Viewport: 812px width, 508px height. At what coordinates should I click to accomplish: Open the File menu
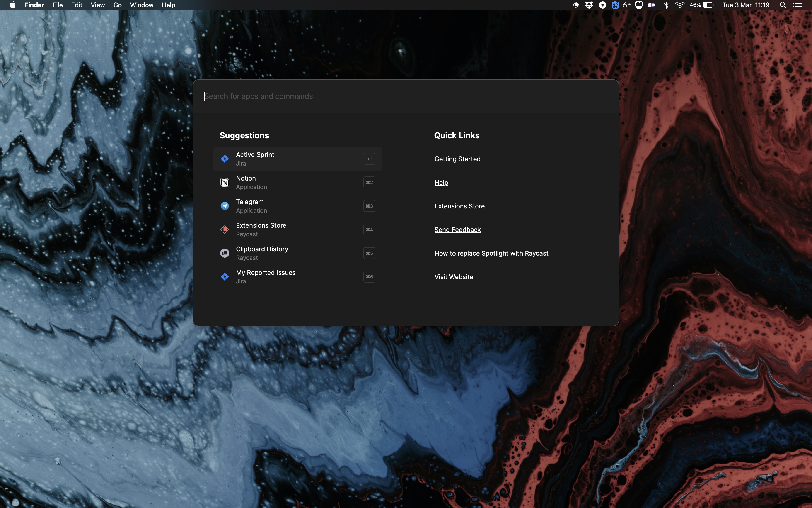pos(58,5)
